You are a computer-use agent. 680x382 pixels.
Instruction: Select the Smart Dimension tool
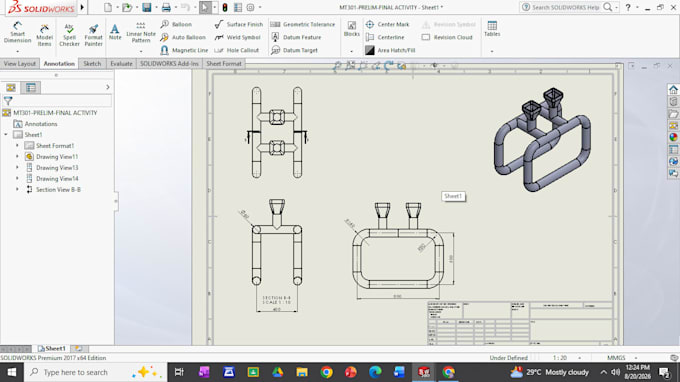click(17, 33)
